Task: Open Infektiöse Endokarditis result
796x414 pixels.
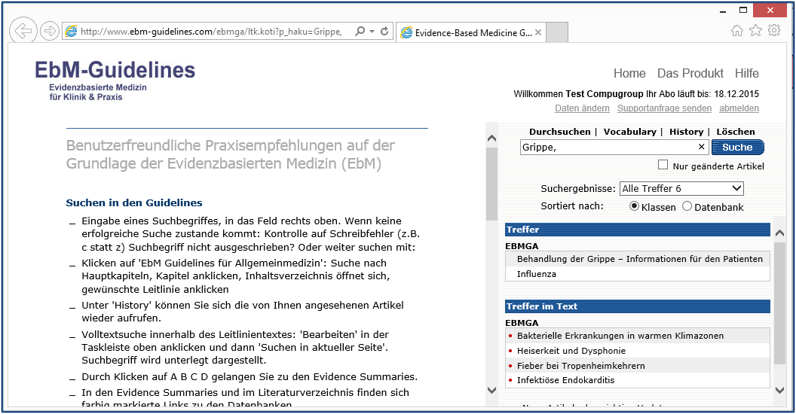Action: [566, 380]
